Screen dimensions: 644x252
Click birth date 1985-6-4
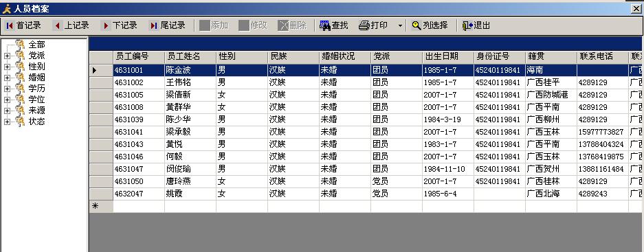click(448, 194)
